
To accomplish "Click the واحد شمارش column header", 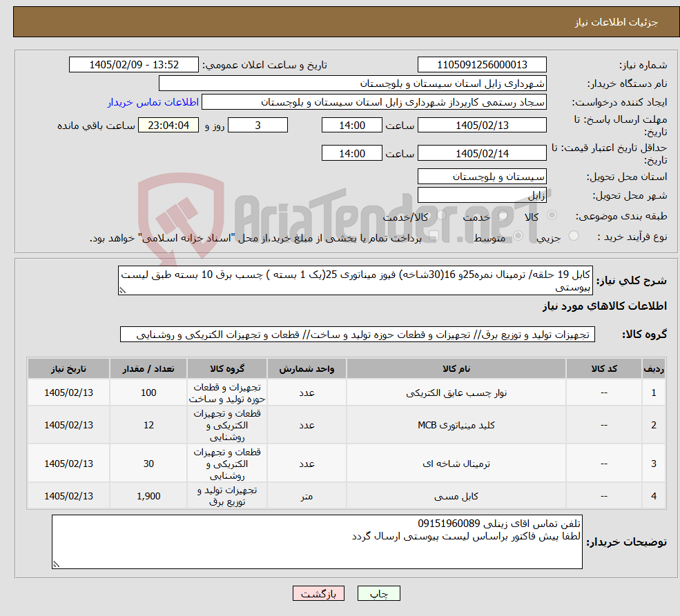I will 307,368.
